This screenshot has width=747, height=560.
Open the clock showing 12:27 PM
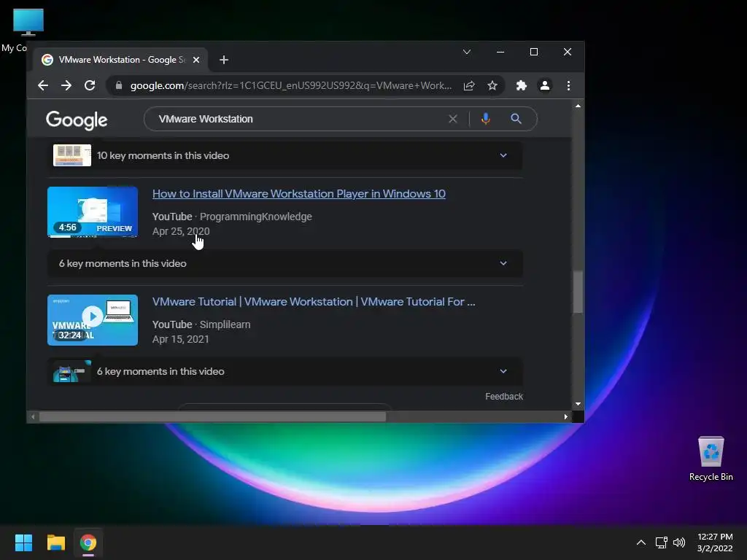tap(715, 542)
